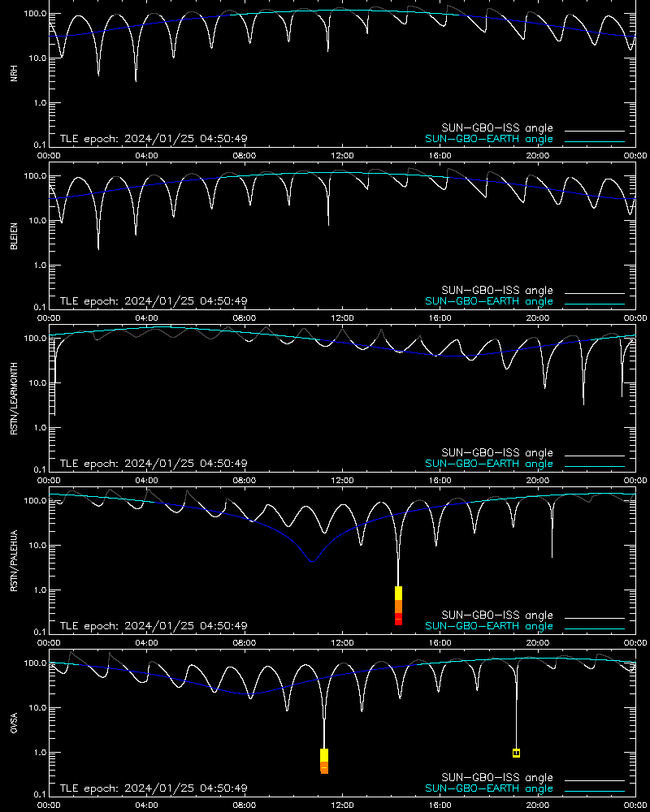Click the 20:00 tick label under PALEHUA panel

pos(538,642)
